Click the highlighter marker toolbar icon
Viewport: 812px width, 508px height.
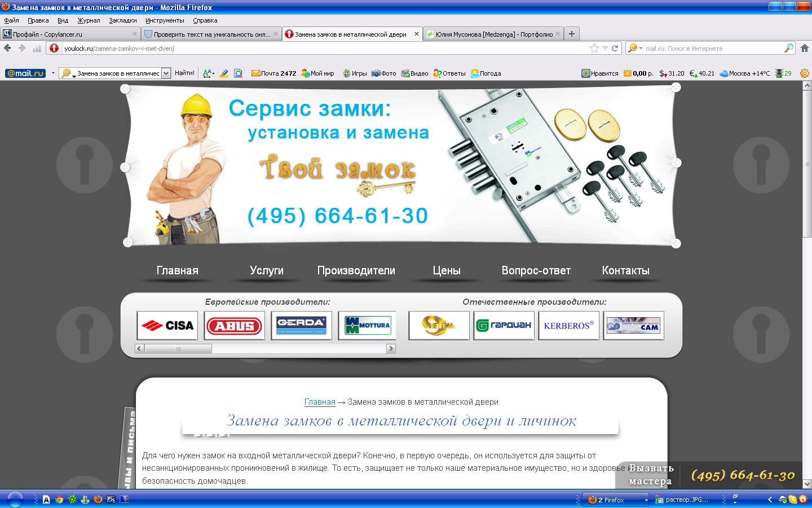tap(224, 73)
